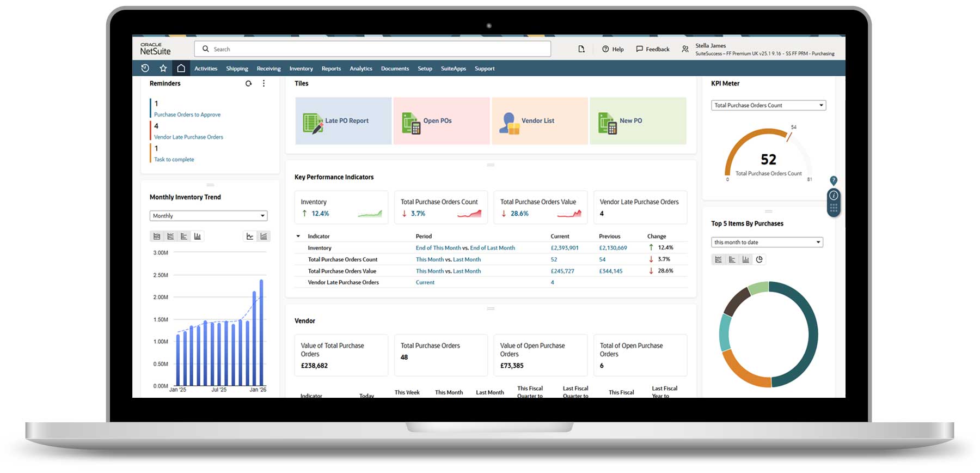
Task: Go to the Home dashboard icon
Action: [181, 68]
